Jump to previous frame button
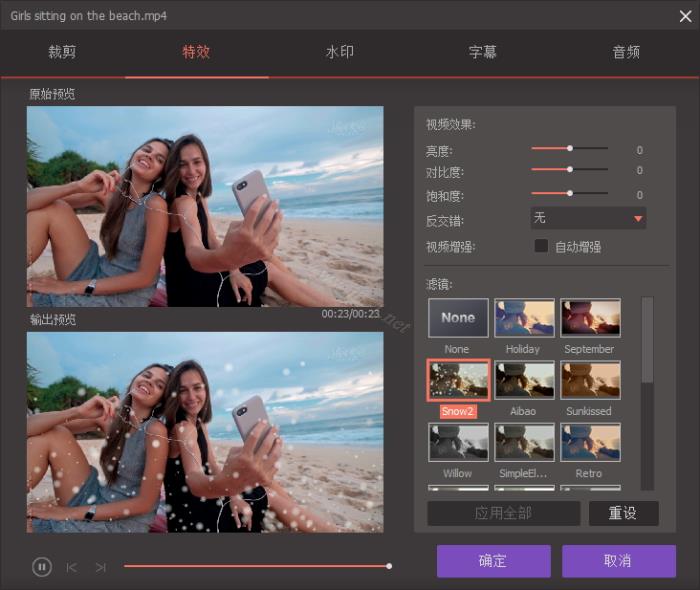This screenshot has height=590, width=700. tap(71, 567)
